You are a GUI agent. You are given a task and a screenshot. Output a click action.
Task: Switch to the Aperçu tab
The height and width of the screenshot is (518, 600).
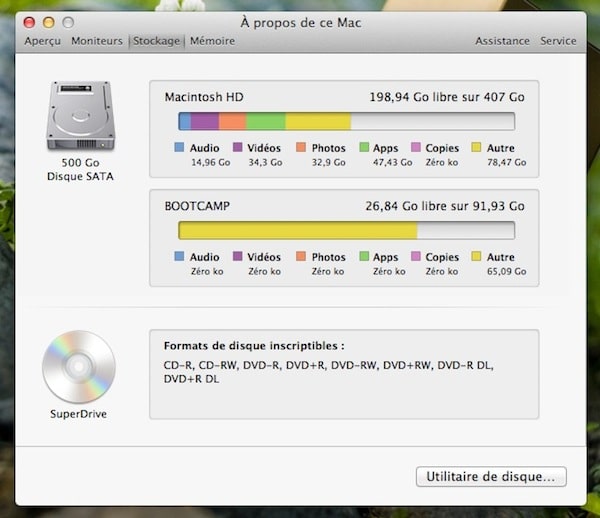tap(42, 41)
